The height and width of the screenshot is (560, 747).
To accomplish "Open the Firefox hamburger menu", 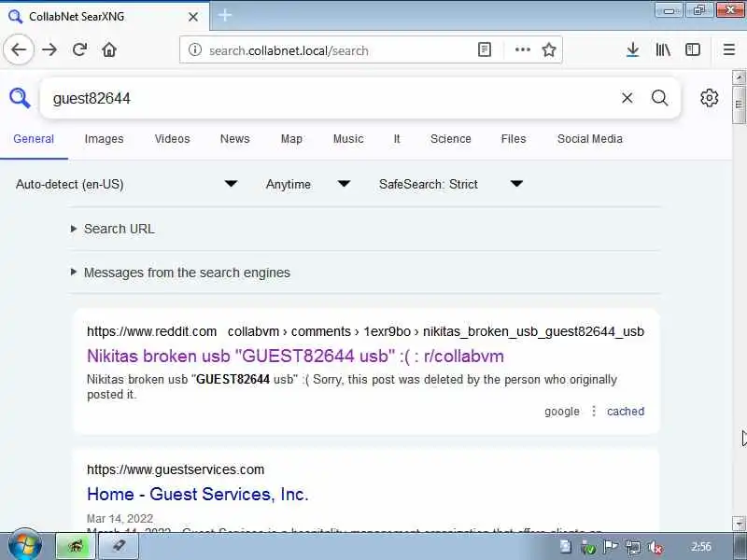I will click(x=729, y=49).
